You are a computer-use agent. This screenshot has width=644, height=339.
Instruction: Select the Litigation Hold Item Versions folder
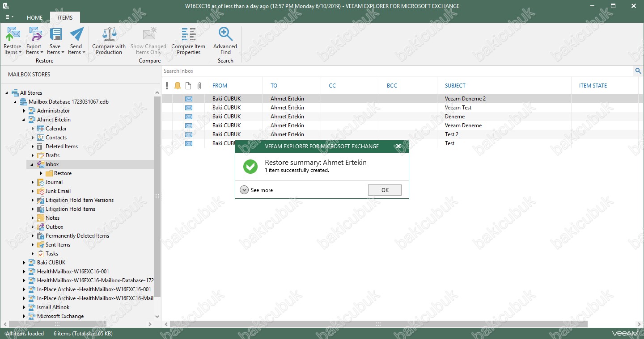[80, 200]
